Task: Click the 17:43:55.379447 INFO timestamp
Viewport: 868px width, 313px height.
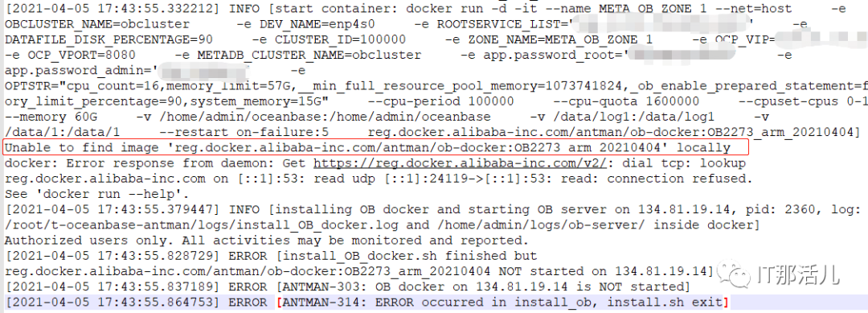Action: pos(113,209)
